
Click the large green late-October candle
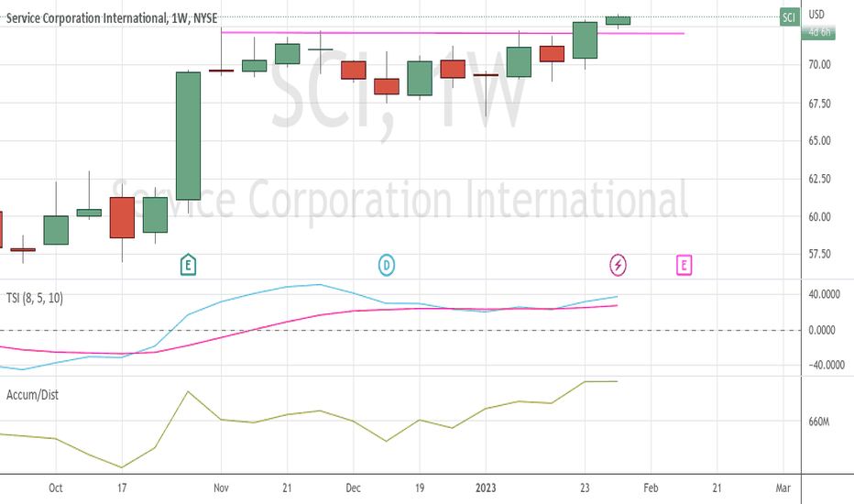[x=188, y=137]
